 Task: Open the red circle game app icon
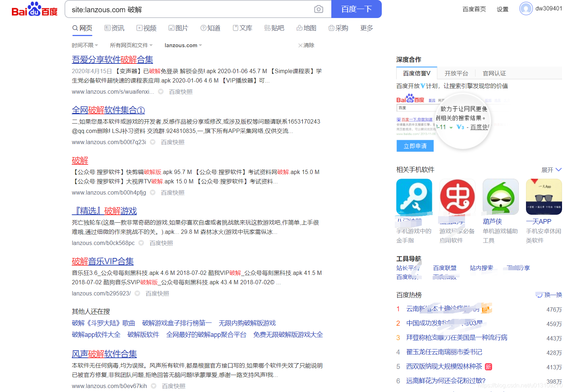tap(457, 197)
